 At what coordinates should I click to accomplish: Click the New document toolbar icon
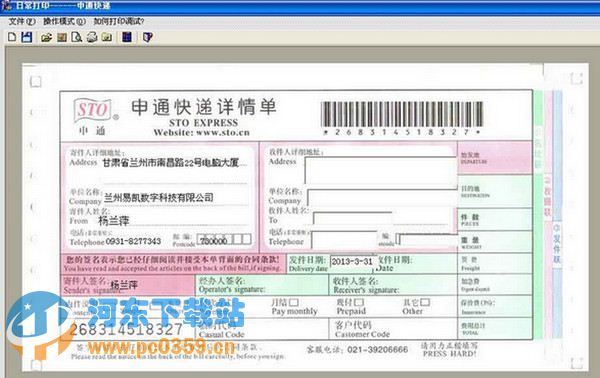[12, 37]
